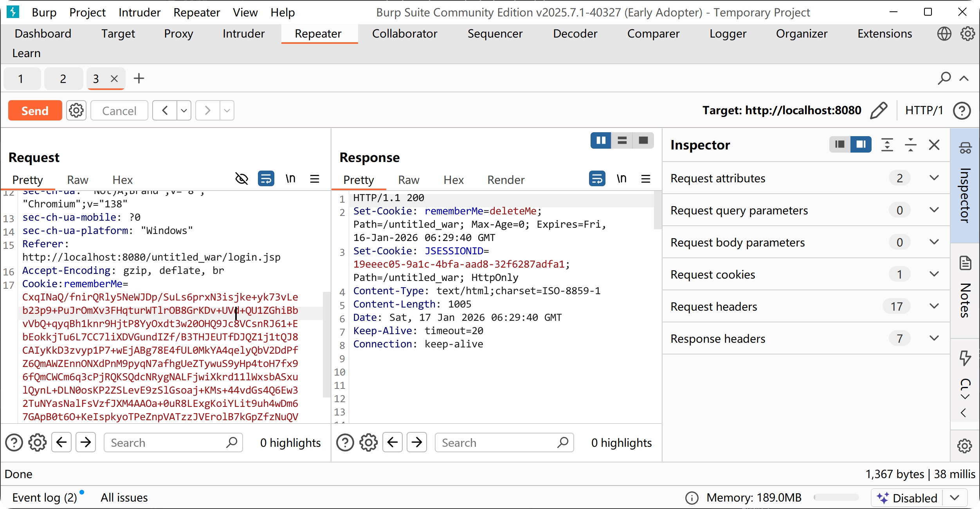Viewport: 980px width, 509px height.
Task: Add a new Repeater tab
Action: (139, 78)
